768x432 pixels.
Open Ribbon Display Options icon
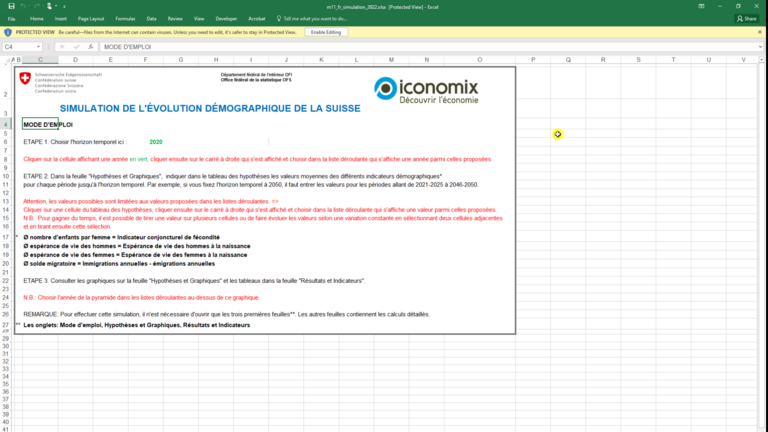tap(701, 6)
